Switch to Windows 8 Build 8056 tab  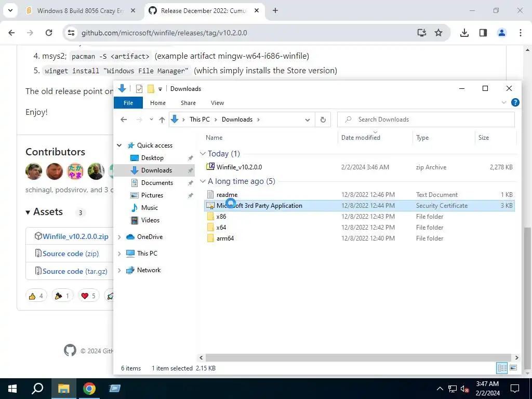(81, 10)
